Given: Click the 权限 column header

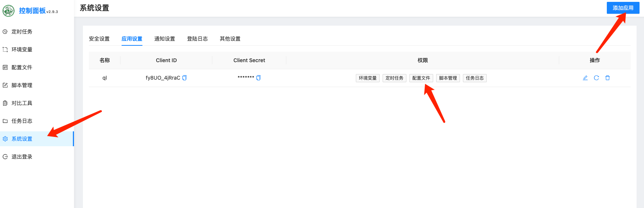Looking at the screenshot, I should click(x=423, y=60).
